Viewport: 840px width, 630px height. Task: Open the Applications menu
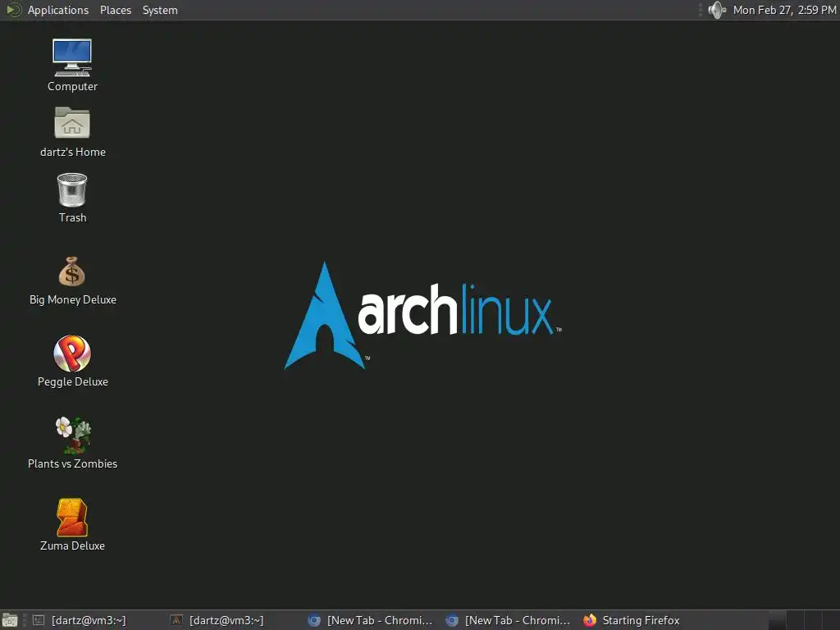[x=58, y=10]
